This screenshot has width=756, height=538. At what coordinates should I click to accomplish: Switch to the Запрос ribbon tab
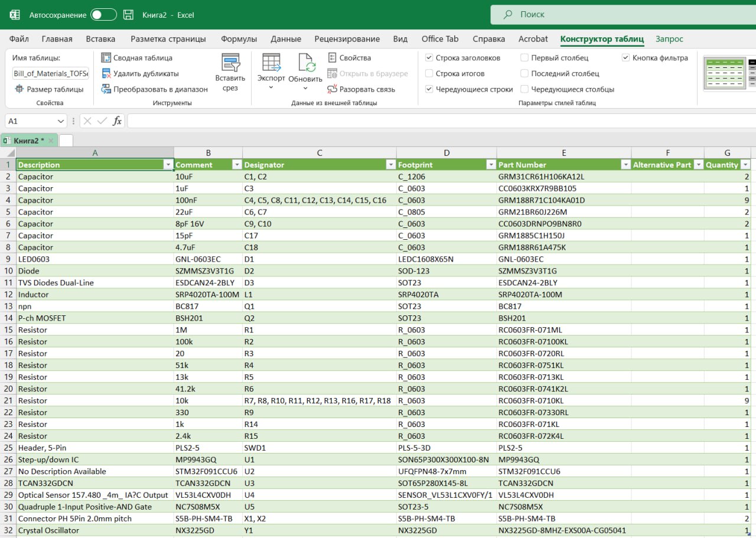coord(669,39)
